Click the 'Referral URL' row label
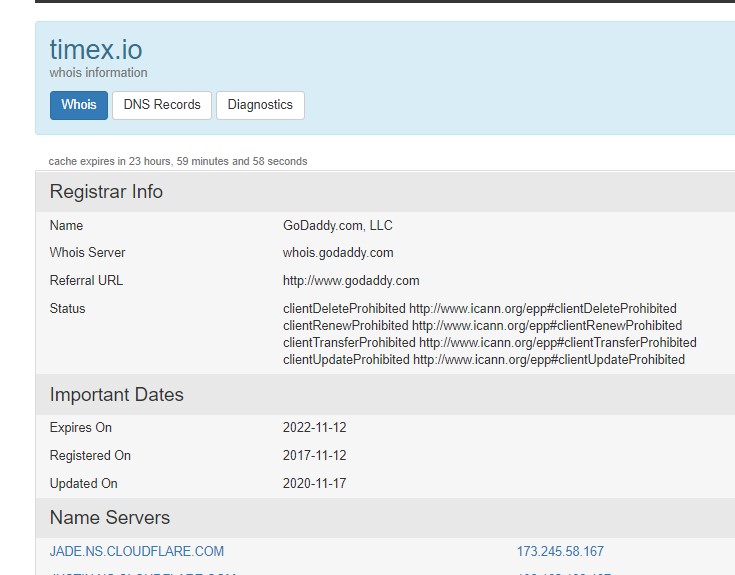This screenshot has width=735, height=575. click(x=86, y=281)
